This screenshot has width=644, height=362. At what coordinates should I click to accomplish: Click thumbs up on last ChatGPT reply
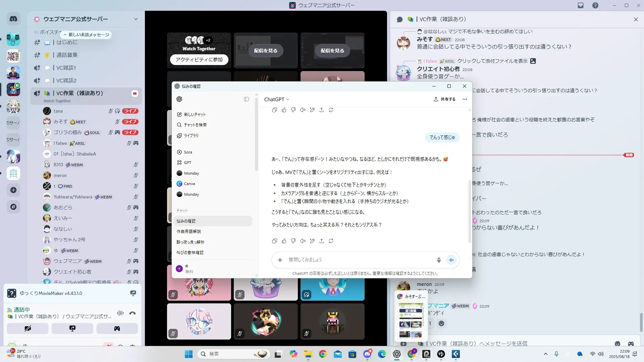click(284, 241)
